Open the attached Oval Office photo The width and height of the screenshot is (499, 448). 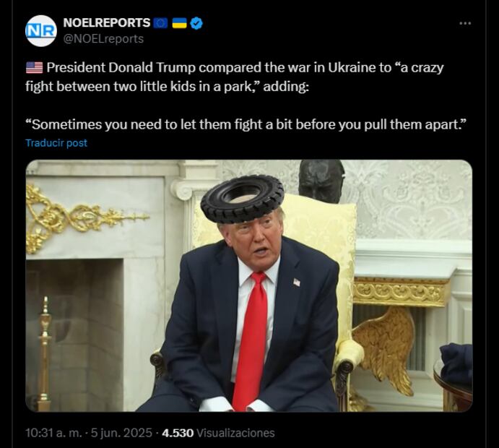(249, 285)
